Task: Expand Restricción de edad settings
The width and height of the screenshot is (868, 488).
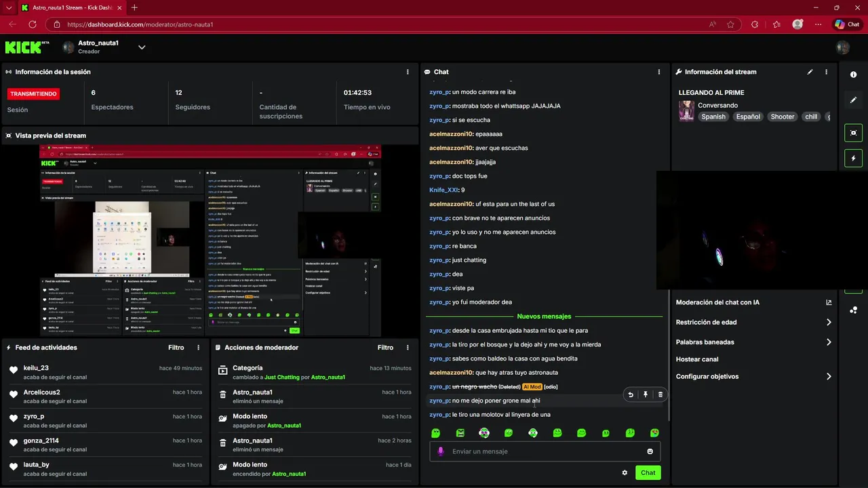Action: pyautogui.click(x=829, y=323)
